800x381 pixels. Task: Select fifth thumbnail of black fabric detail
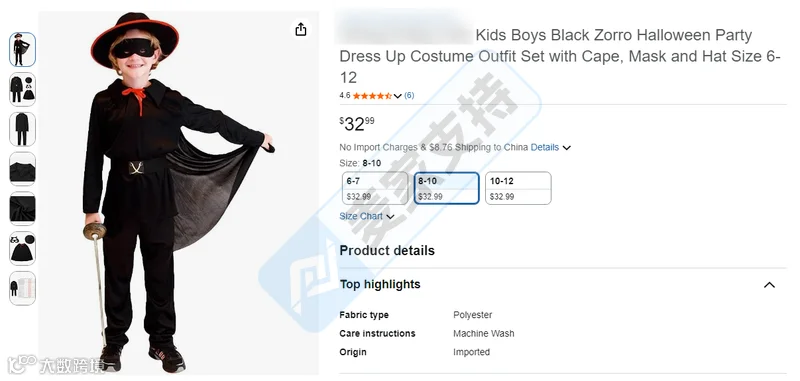[x=22, y=209]
